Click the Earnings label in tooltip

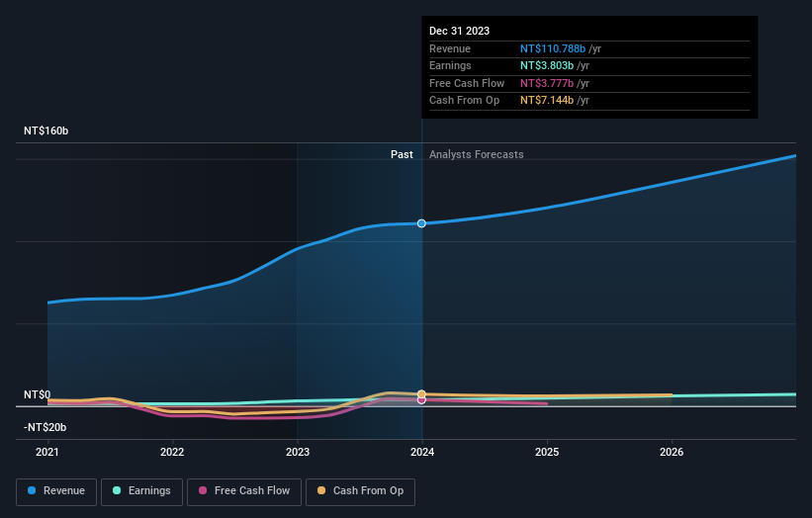tap(450, 65)
